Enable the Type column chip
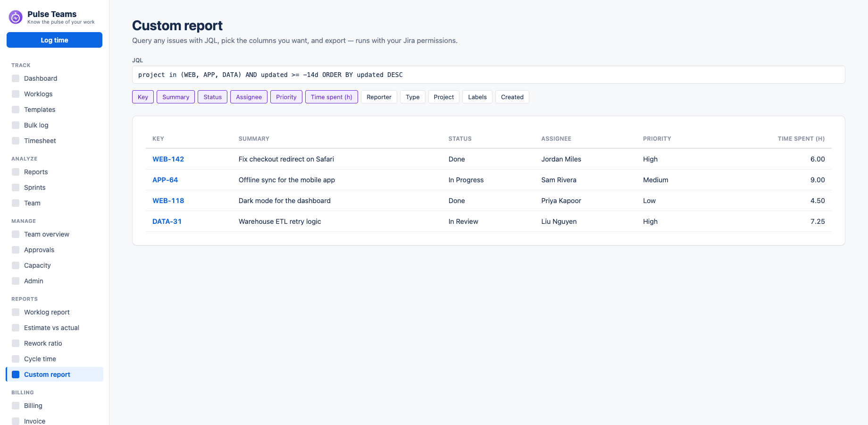The width and height of the screenshot is (868, 425). pyautogui.click(x=413, y=97)
